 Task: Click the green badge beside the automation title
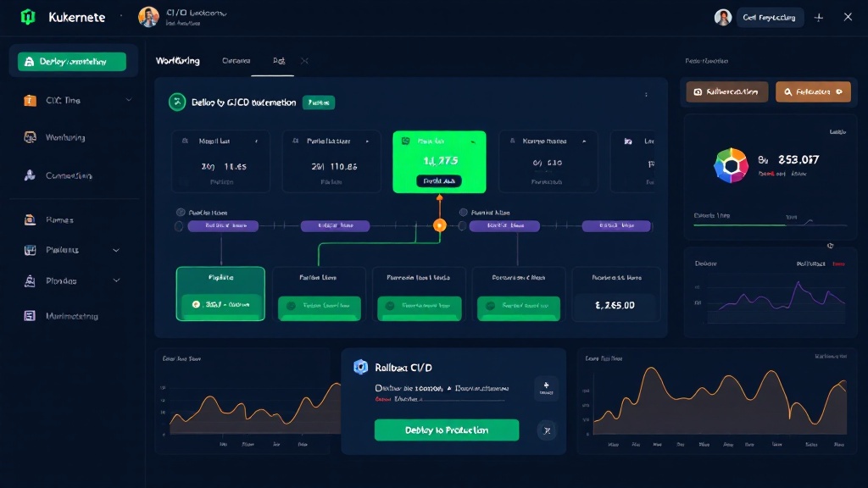[319, 103]
